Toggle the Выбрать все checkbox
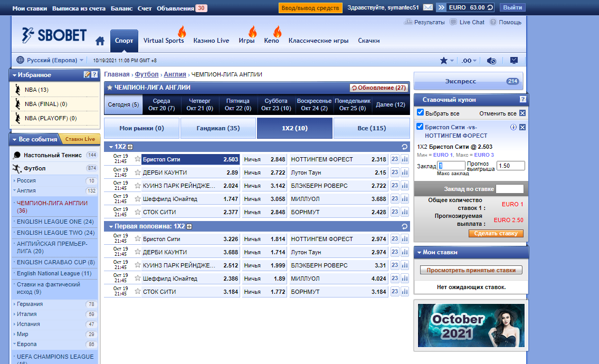Image resolution: width=599 pixels, height=364 pixels. coord(421,113)
